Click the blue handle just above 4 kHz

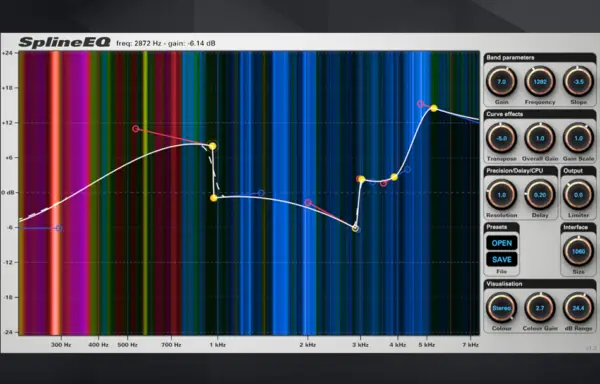pos(408,169)
